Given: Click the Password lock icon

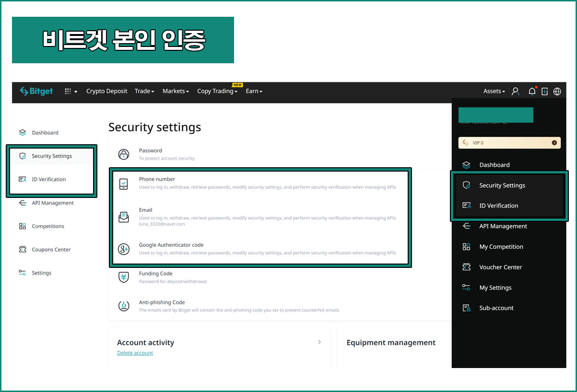Looking at the screenshot, I should click(124, 154).
